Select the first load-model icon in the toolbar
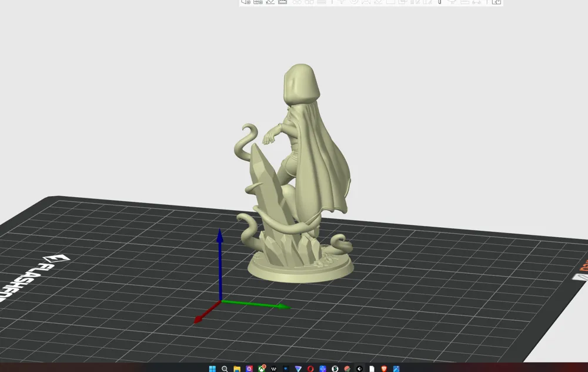This screenshot has width=588, height=372. 245,2
